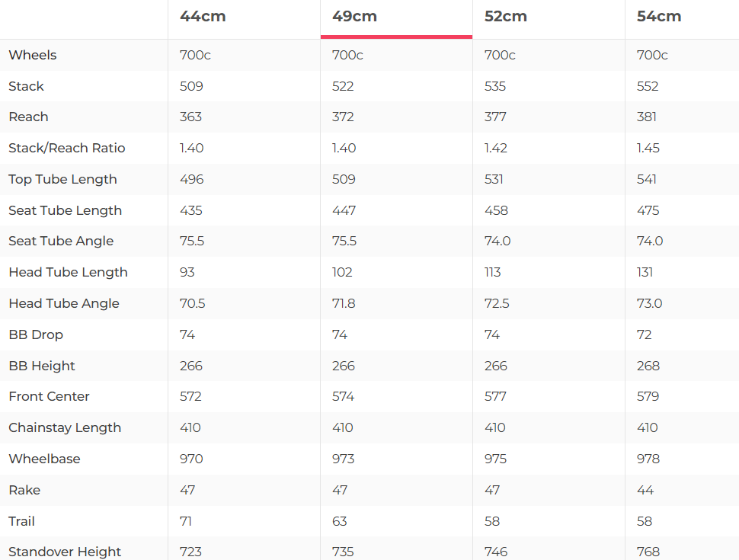Switch to the 54cm size column
Screen dimensions: 739x560
click(659, 17)
